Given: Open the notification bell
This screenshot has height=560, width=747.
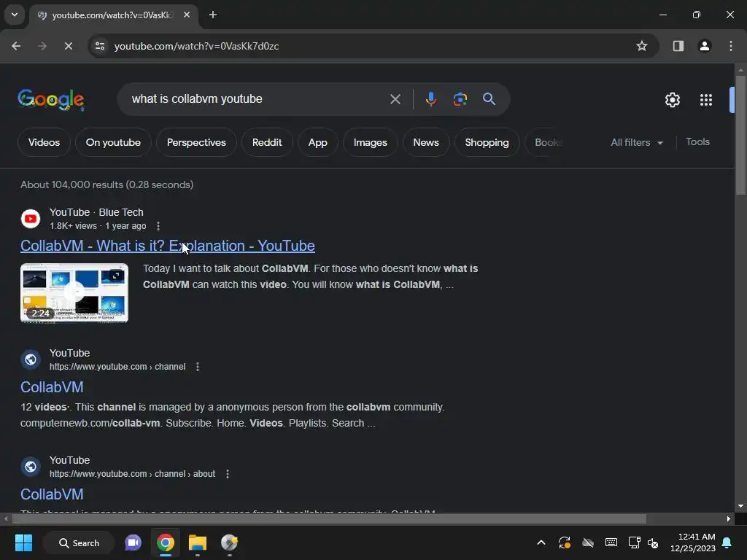Looking at the screenshot, I should (727, 542).
